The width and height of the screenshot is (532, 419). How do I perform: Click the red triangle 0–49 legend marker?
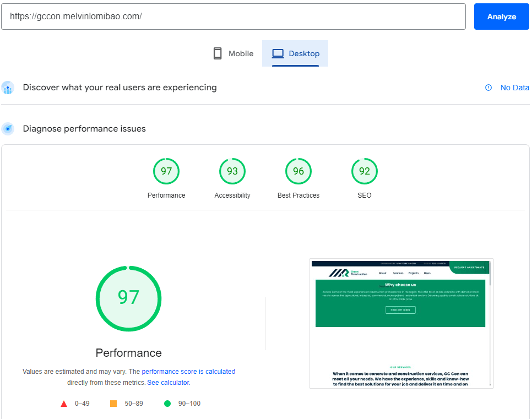[64, 404]
